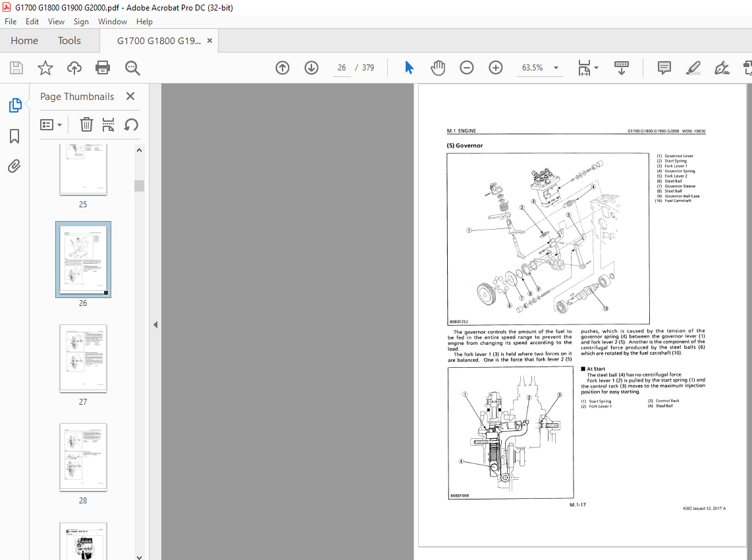
Task: Click the "At Start" section heading
Action: 596,369
